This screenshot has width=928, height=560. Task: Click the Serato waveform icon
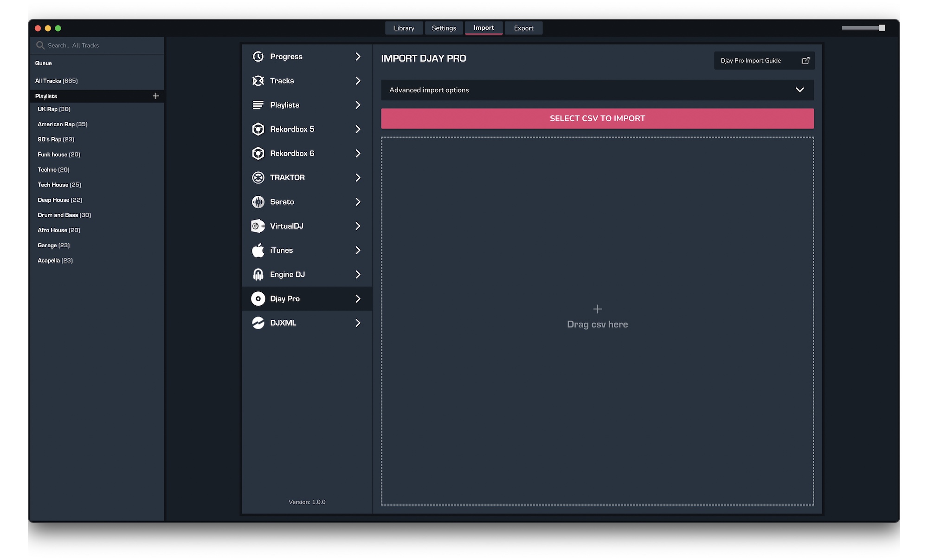point(258,202)
